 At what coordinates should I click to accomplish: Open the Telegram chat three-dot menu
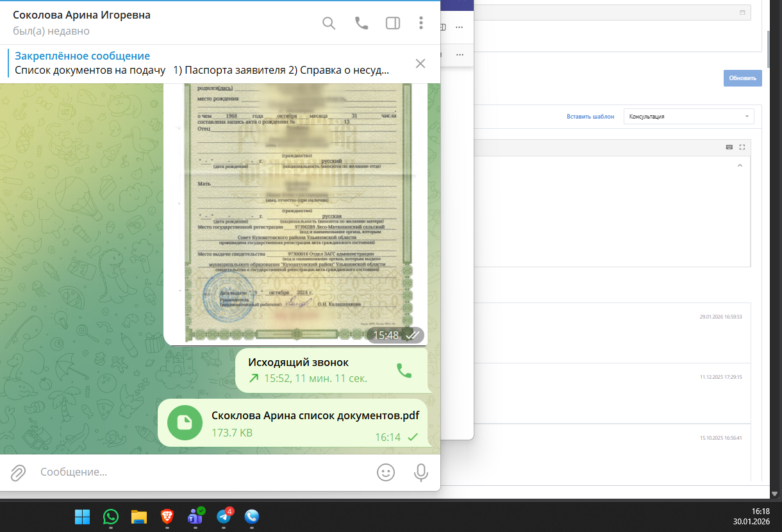pyautogui.click(x=421, y=23)
